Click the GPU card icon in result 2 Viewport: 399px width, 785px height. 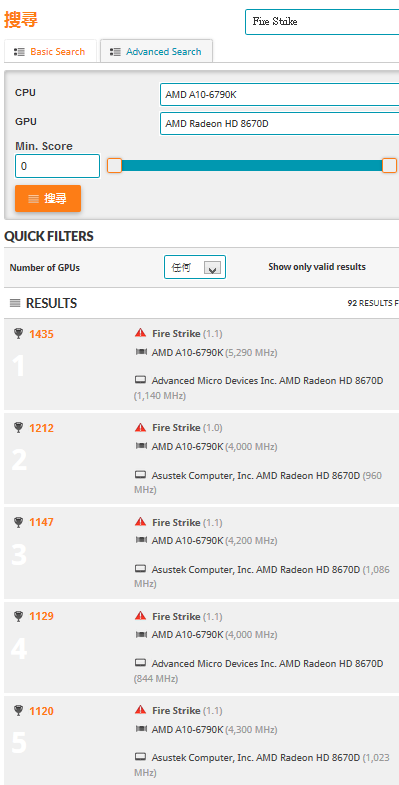pos(141,475)
